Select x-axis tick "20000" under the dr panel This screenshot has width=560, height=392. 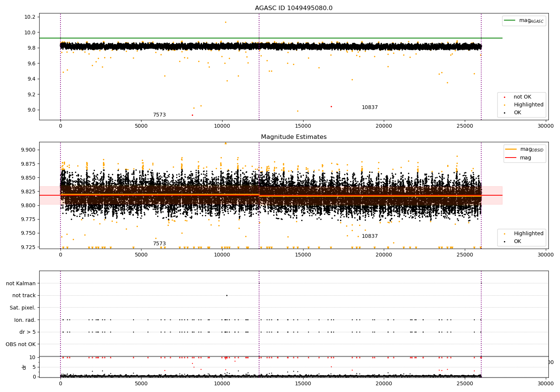click(384, 383)
